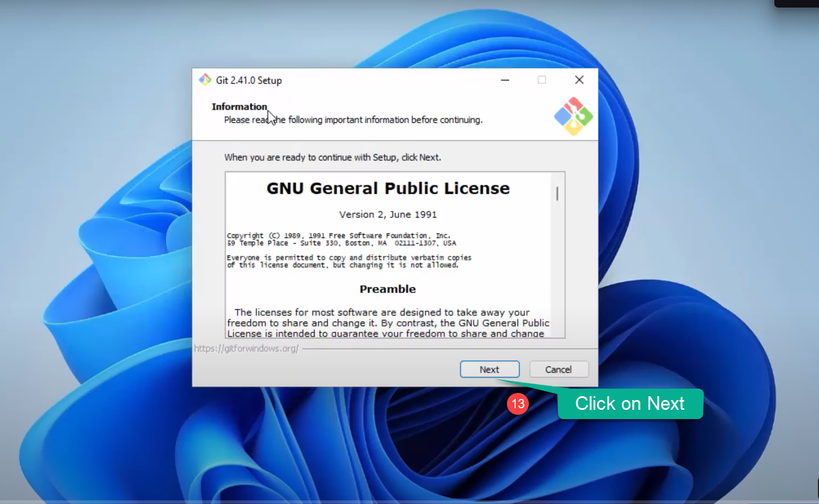The width and height of the screenshot is (819, 504).
Task: Click the green 'Click on Next' callout
Action: click(x=630, y=404)
